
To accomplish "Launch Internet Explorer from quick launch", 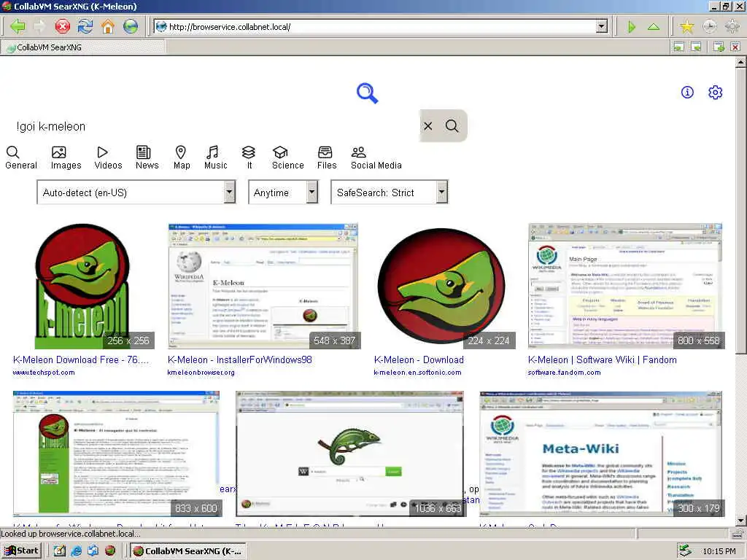I will pyautogui.click(x=76, y=551).
